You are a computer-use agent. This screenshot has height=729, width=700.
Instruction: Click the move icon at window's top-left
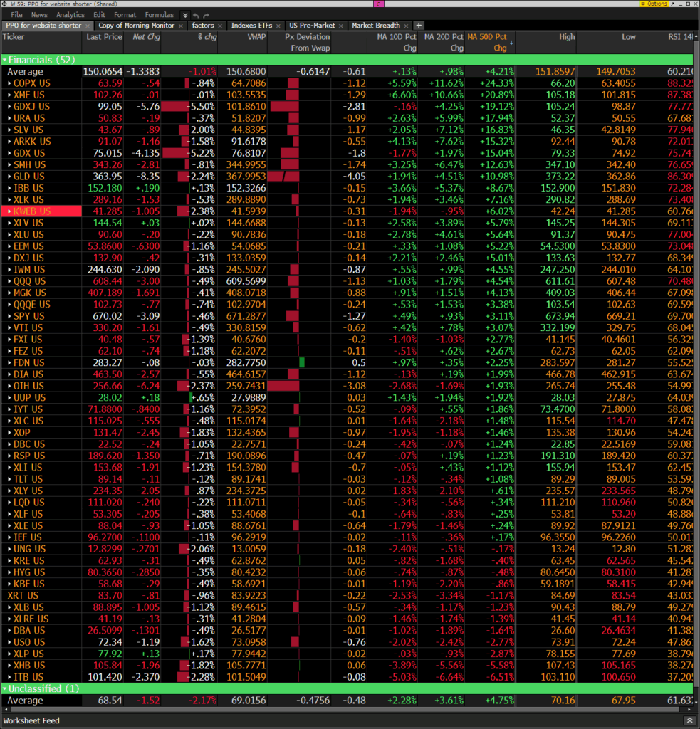coord(4,4)
